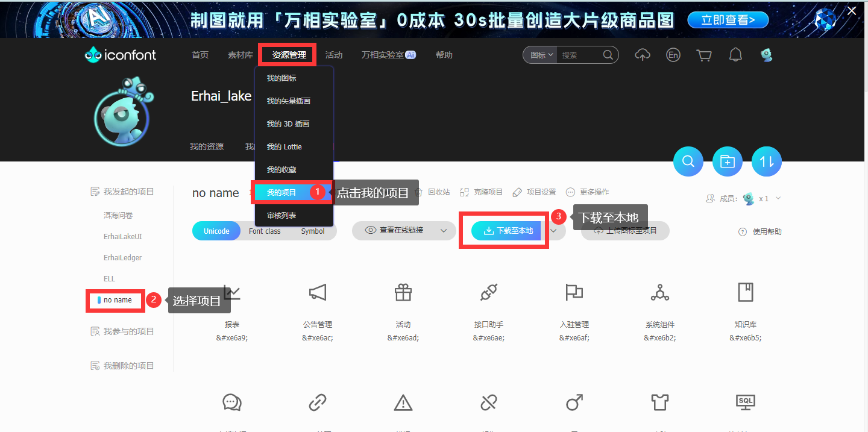The image size is (868, 432).
Task: Open the shopping cart icon
Action: pos(703,55)
